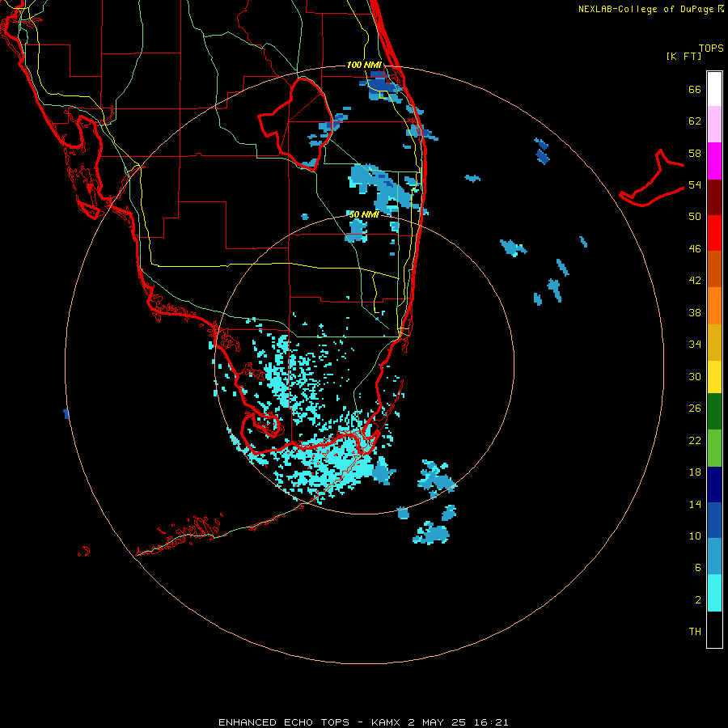Image resolution: width=728 pixels, height=728 pixels.
Task: Click the legend value label 2
Action: point(697,599)
